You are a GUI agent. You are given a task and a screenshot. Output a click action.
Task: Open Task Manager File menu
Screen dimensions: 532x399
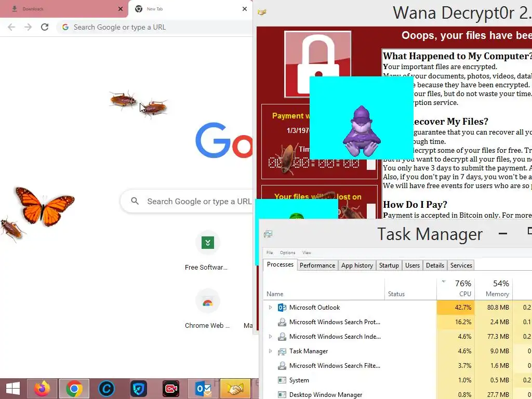[x=270, y=252]
